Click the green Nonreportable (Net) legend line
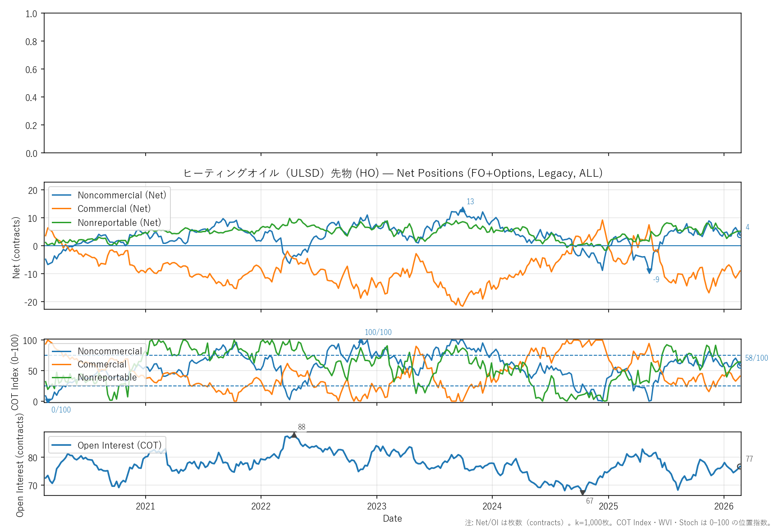 click(x=62, y=223)
